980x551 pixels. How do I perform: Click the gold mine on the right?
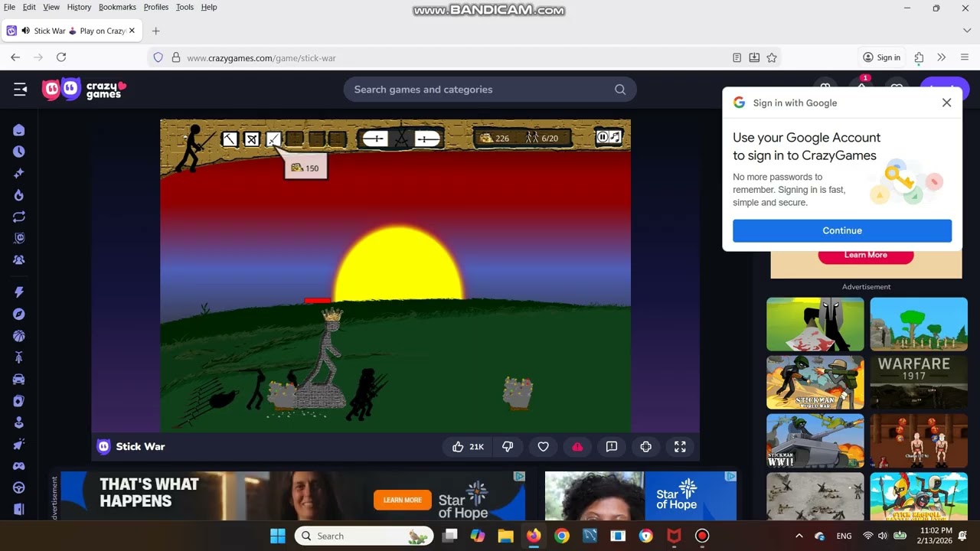click(x=518, y=392)
